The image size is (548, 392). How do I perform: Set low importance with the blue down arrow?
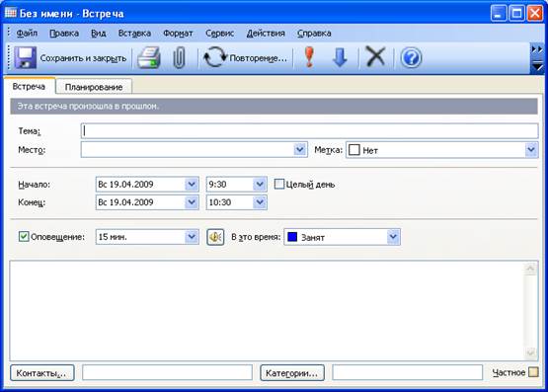click(340, 57)
